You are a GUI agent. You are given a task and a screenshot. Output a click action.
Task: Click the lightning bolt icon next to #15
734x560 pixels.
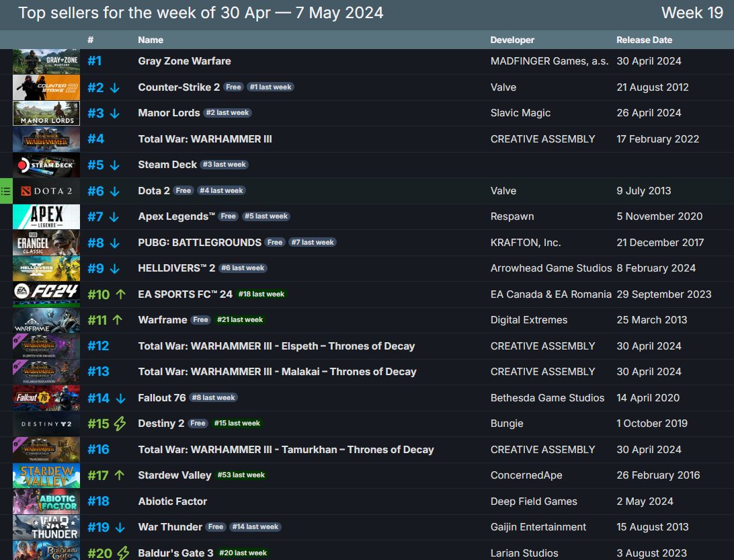coord(120,424)
